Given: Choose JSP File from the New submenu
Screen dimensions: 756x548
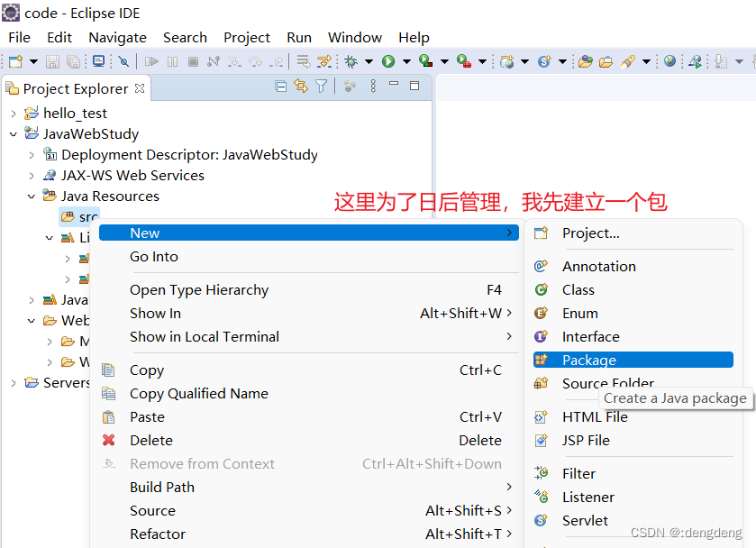Looking at the screenshot, I should (633, 441).
